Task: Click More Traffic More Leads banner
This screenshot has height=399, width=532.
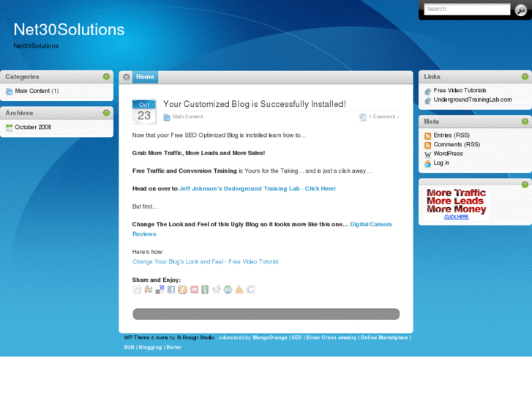Action: point(457,204)
